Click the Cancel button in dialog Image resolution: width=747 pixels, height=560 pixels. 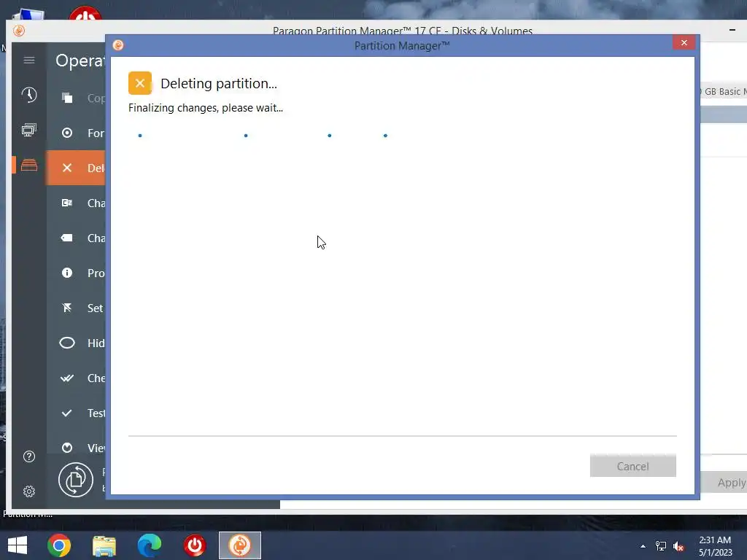click(632, 466)
